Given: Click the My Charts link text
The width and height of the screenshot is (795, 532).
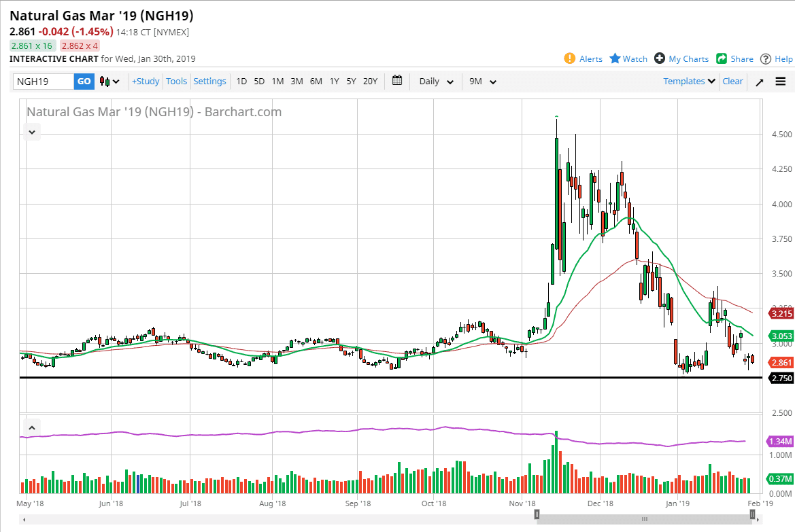Looking at the screenshot, I should [x=688, y=59].
